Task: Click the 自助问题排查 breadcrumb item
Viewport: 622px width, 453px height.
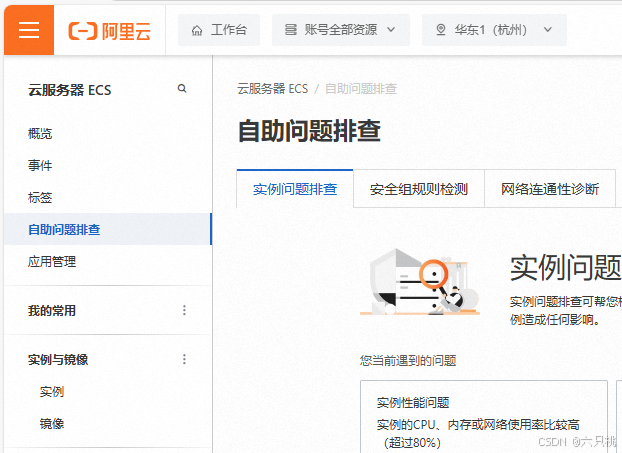Action: point(361,89)
